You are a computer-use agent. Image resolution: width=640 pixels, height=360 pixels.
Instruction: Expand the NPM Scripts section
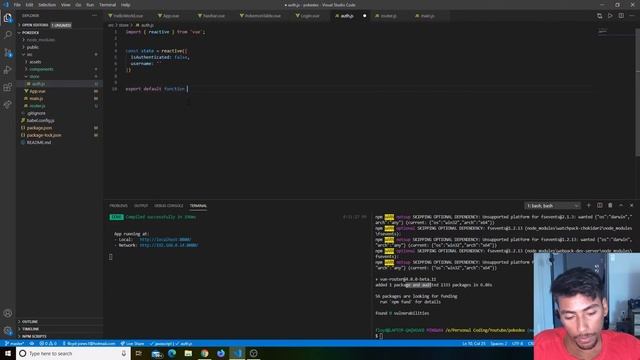[x=59, y=336]
